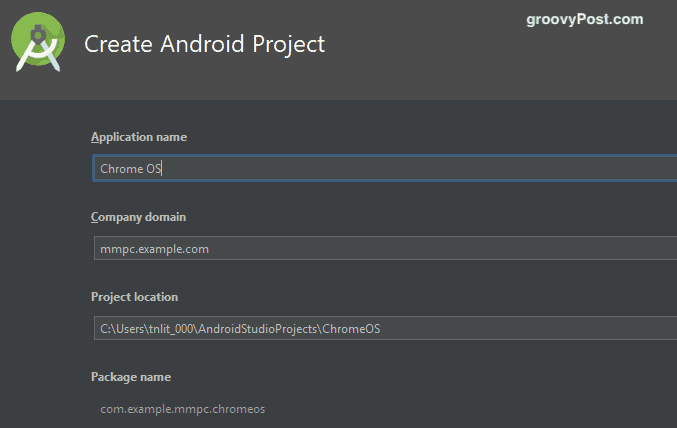Viewport: 677px width, 428px height.
Task: Click 'tnlit_000' user folder in location path
Action: pos(170,329)
